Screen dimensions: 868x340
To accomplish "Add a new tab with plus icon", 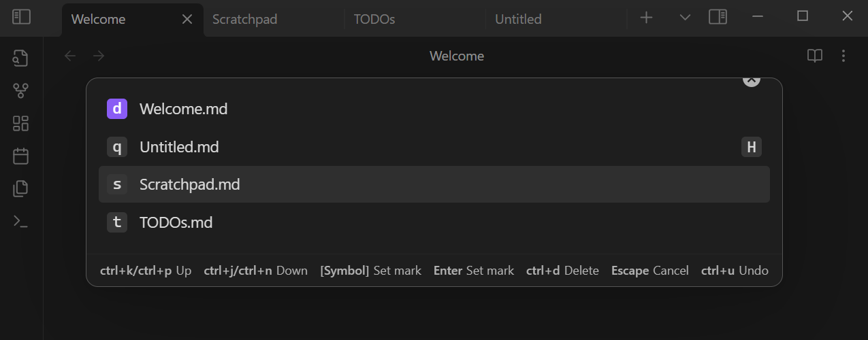I will click(x=647, y=17).
